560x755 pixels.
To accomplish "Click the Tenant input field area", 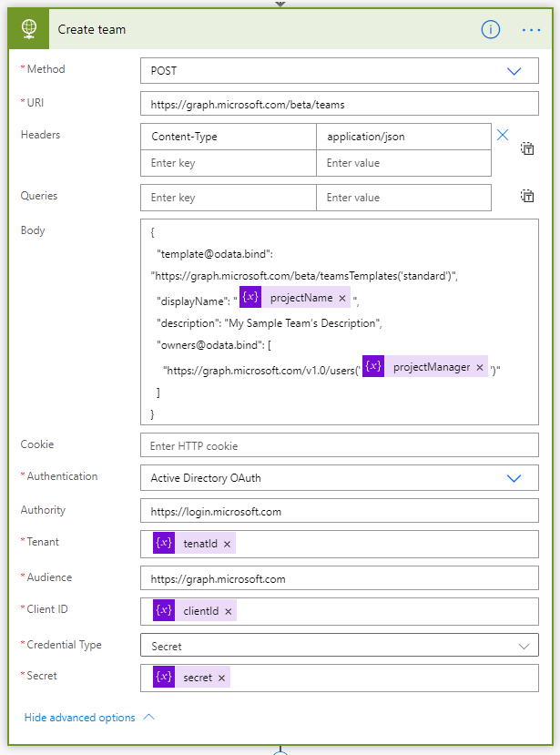I will tap(340, 544).
